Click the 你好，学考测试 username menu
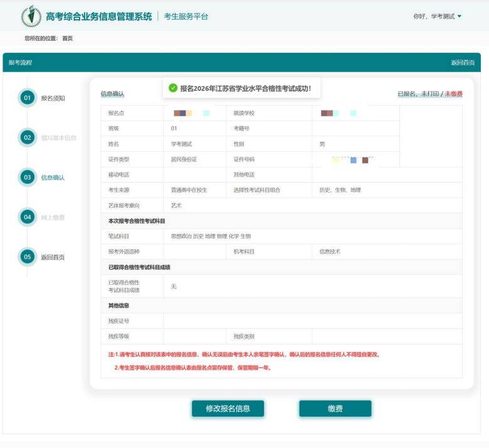 pyautogui.click(x=433, y=16)
